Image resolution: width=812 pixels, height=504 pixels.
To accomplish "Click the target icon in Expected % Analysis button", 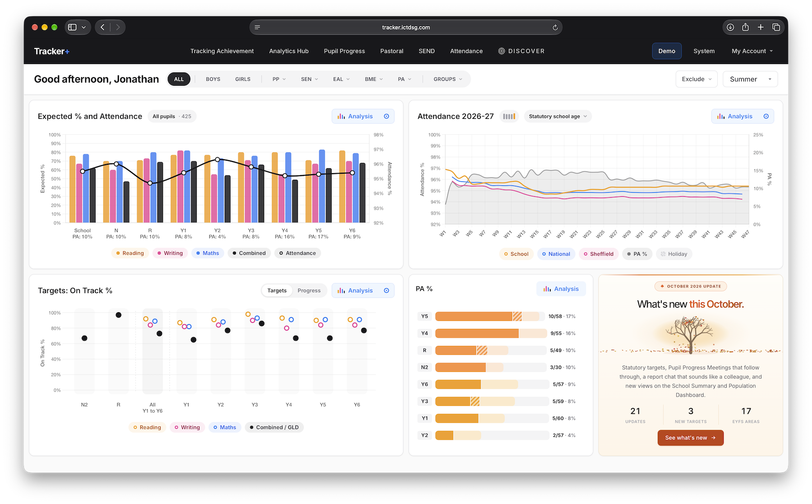I will pos(387,116).
